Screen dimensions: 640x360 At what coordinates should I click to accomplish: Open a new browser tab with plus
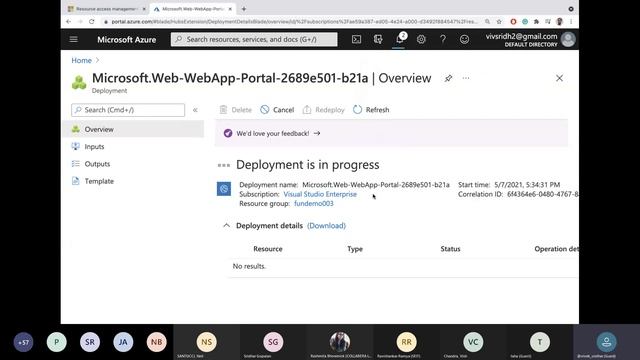click(244, 9)
